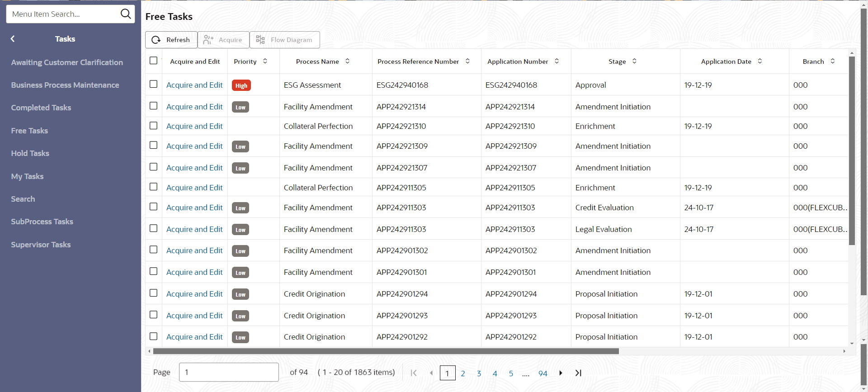Viewport: 868px width, 392px height.
Task: Click the Acquire and Edit column header
Action: (195, 61)
